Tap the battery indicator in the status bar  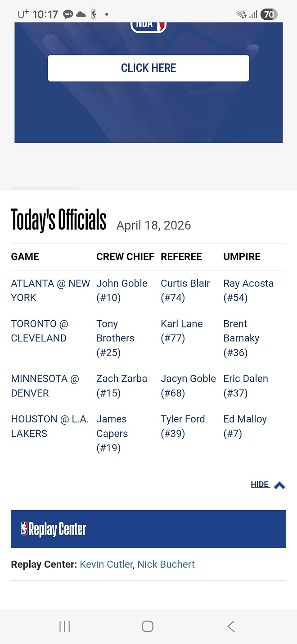pos(269,14)
